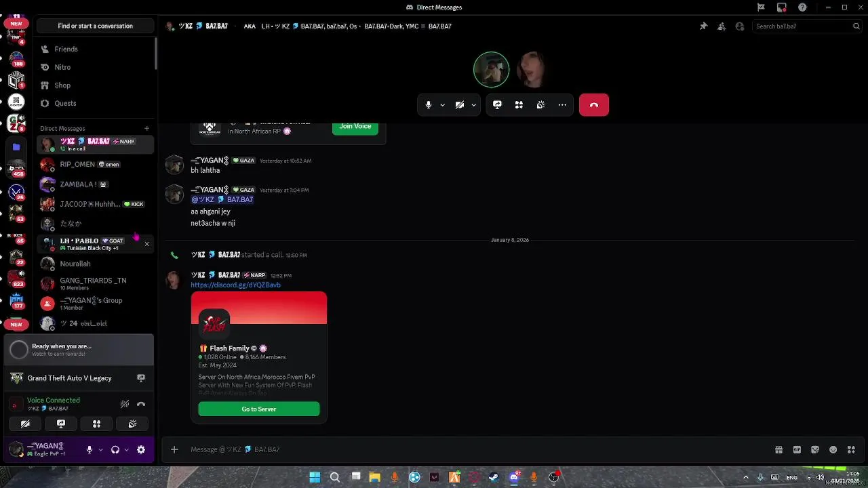868x488 pixels.
Task: Open the Quests page
Action: [x=95, y=103]
